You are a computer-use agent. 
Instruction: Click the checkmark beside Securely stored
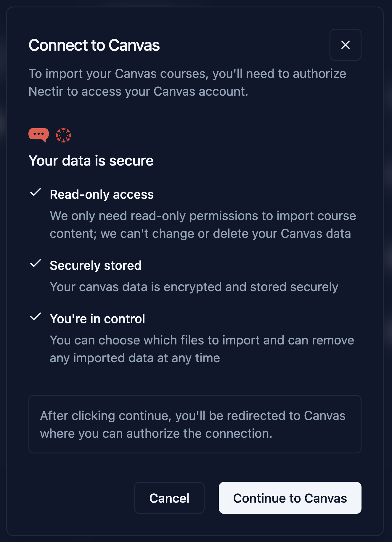point(36,264)
